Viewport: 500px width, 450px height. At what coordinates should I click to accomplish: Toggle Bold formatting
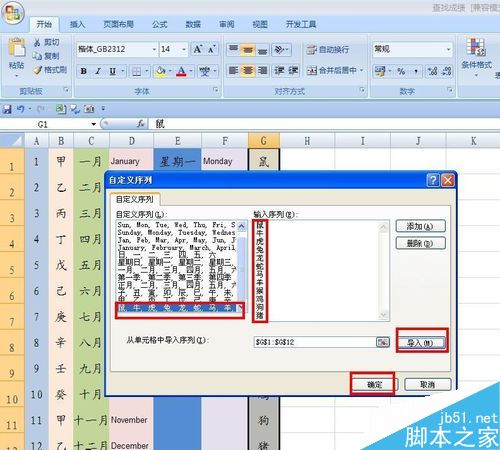[x=84, y=71]
